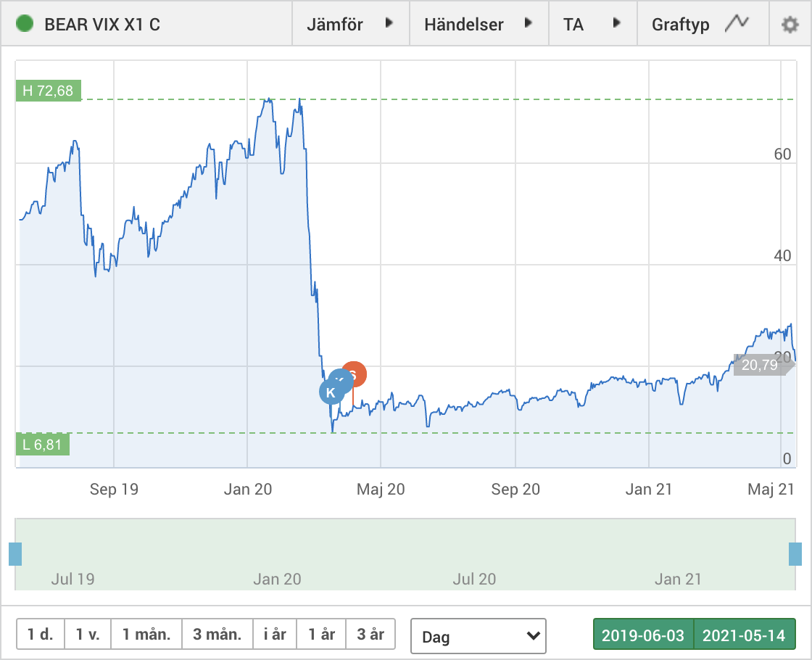
Task: Click the Graftyp line chart icon
Action: click(x=736, y=24)
